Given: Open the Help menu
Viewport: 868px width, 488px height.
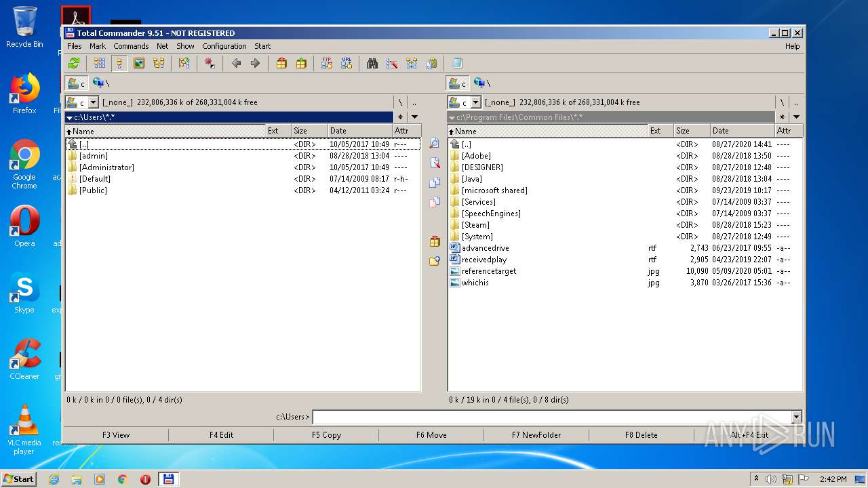Looking at the screenshot, I should tap(792, 46).
